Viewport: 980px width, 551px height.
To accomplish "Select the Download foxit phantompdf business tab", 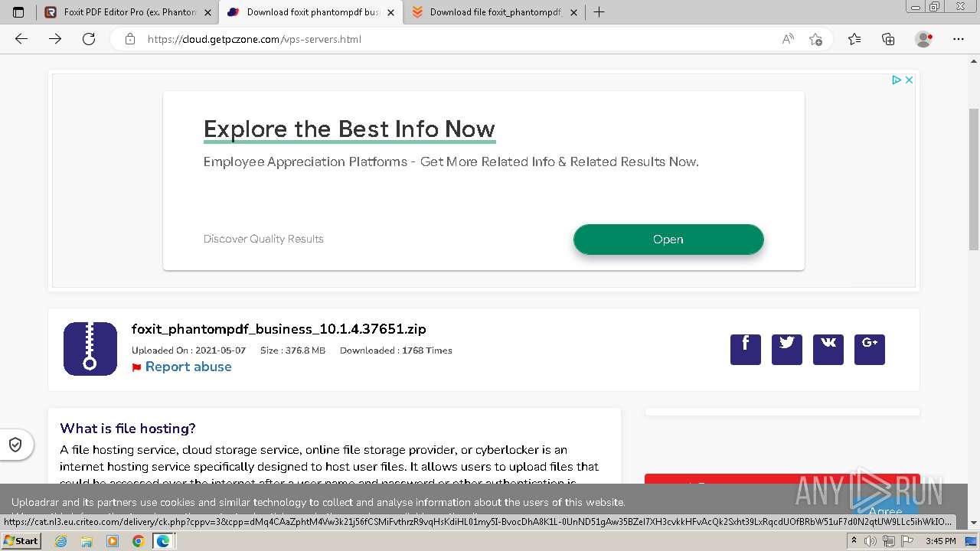I will click(x=310, y=12).
